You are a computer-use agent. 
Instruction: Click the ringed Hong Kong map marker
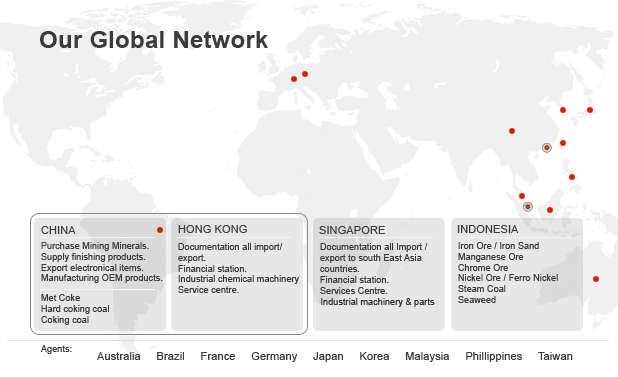(x=547, y=148)
